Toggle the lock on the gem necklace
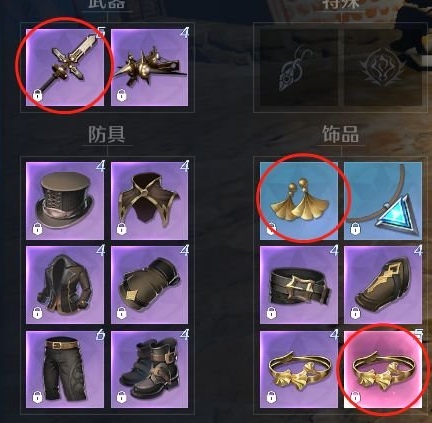 tap(355, 229)
